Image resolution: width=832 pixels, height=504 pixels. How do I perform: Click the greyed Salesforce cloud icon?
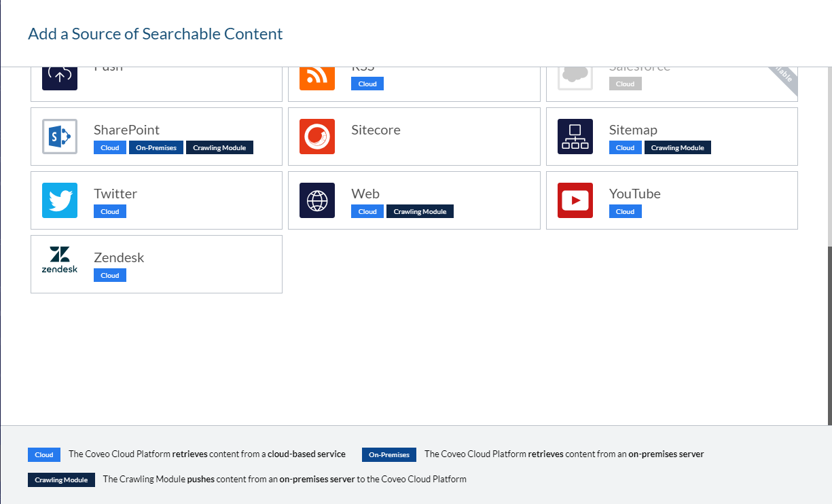[575, 78]
